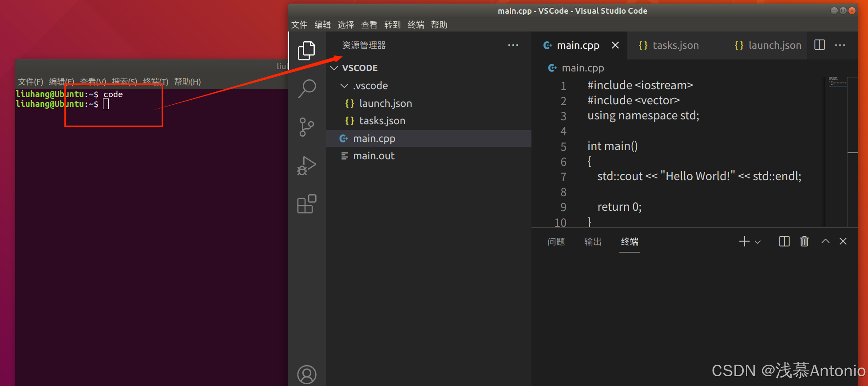The height and width of the screenshot is (386, 868).
Task: Maximize the VS Code window
Action: coord(843,11)
